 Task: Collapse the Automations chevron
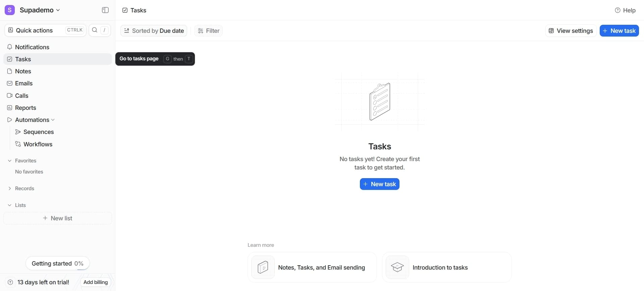[x=53, y=120]
